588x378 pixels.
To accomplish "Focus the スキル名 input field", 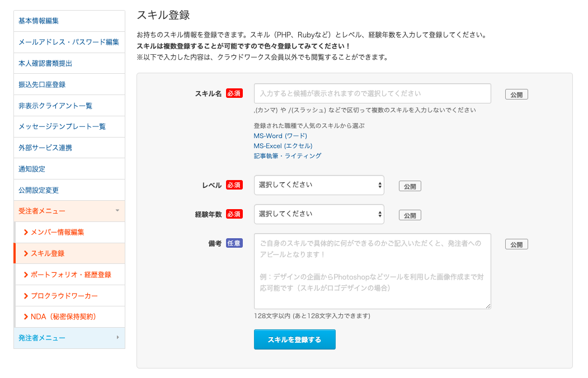I will (x=373, y=93).
